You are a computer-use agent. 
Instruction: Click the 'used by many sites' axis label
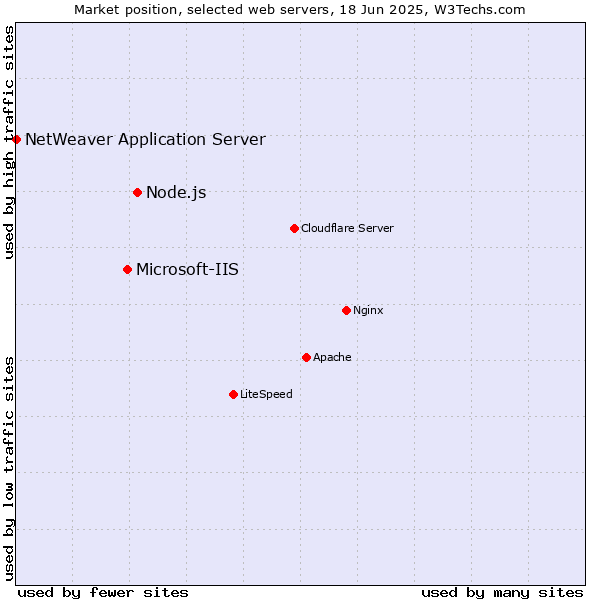[502, 593]
